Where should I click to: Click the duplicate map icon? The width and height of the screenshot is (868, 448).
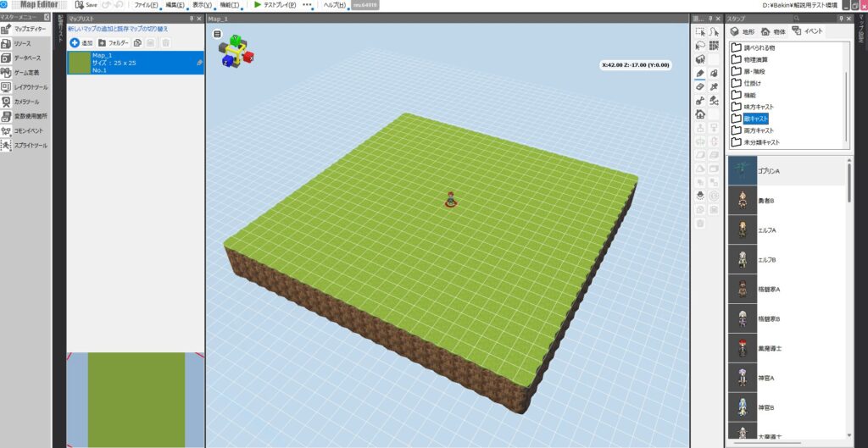[x=138, y=42]
